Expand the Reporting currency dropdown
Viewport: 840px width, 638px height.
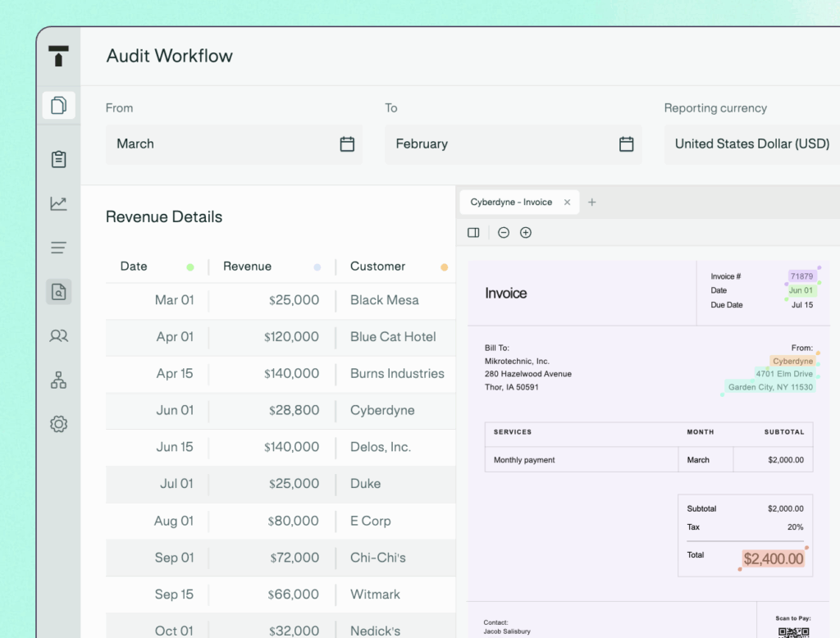point(751,144)
